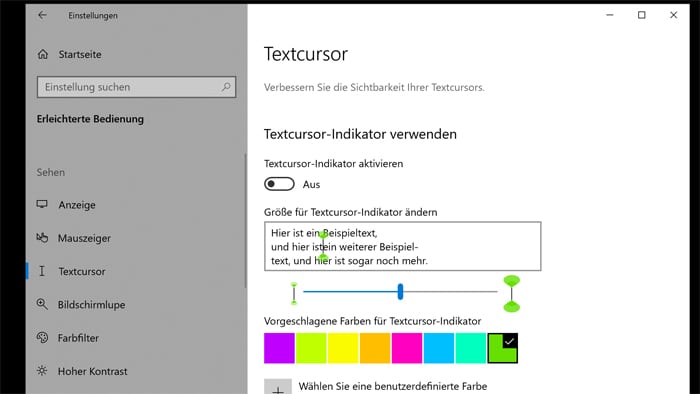This screenshot has width=700, height=394.
Task: Select the sky blue color swatch
Action: (439, 348)
